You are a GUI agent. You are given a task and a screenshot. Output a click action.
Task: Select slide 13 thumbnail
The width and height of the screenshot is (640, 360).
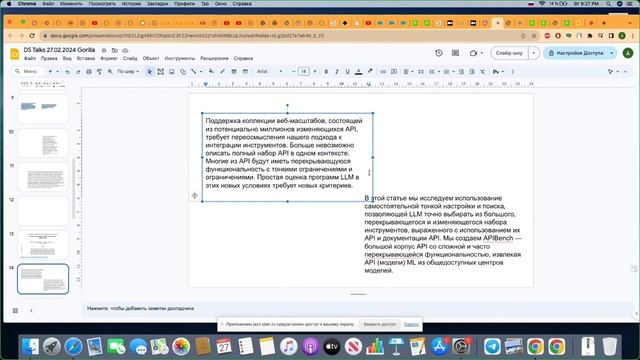coord(43,245)
